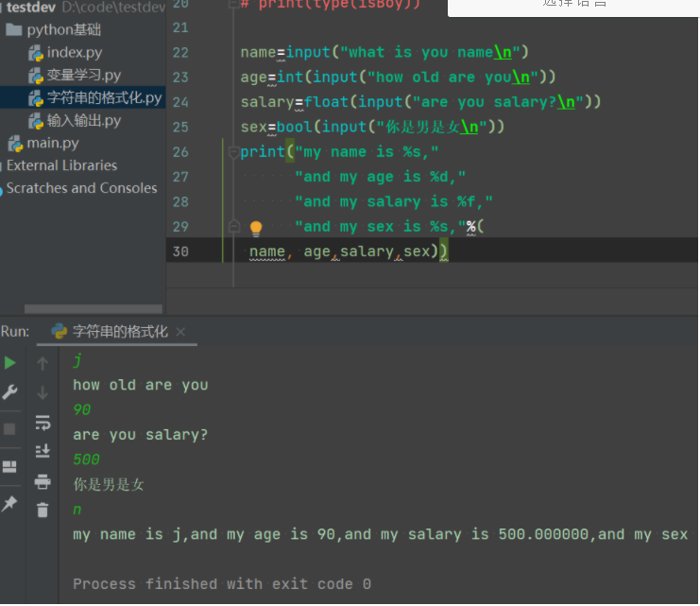700x606 pixels.
Task: Click the project panel horizontal scrollbar
Action: coord(94,309)
